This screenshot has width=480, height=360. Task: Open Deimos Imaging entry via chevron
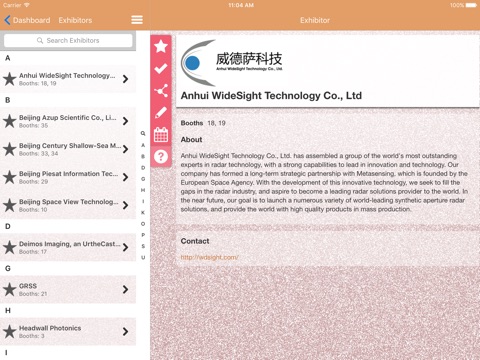126,247
